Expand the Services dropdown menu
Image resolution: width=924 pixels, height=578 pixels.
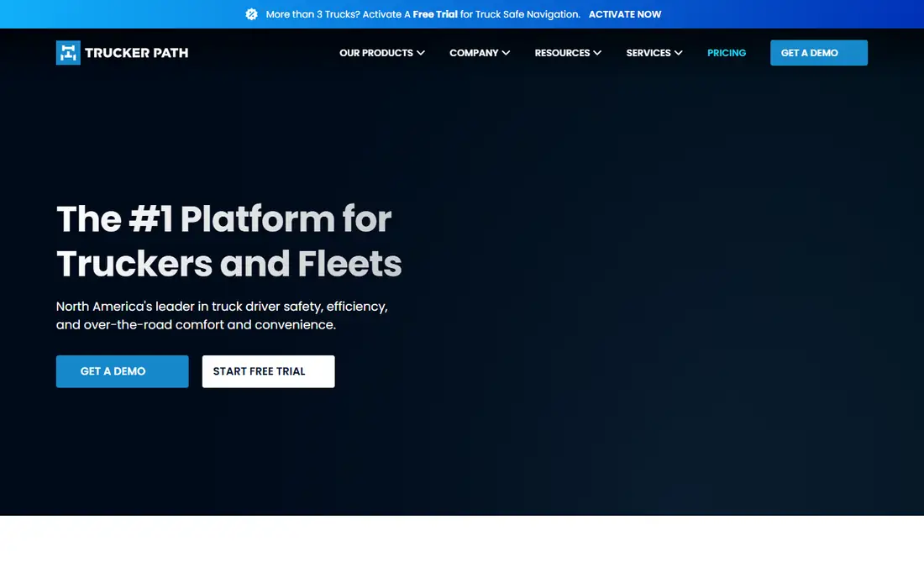point(654,52)
